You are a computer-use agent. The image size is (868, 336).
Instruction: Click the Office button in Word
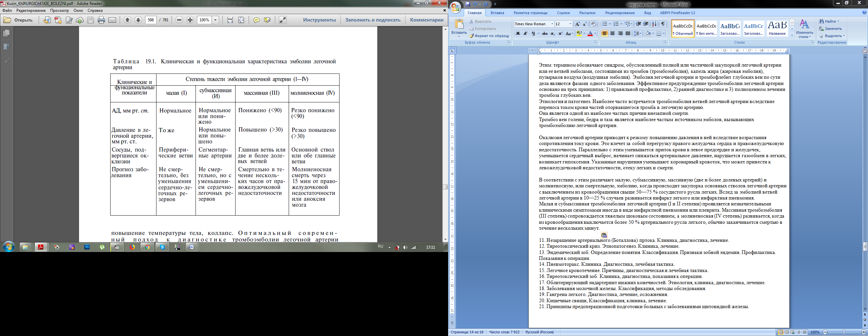coord(456,8)
